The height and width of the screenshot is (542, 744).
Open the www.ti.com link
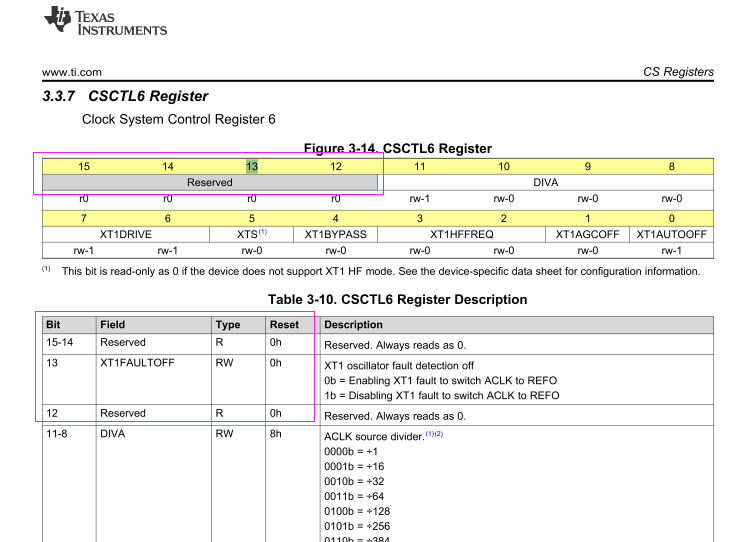click(72, 72)
